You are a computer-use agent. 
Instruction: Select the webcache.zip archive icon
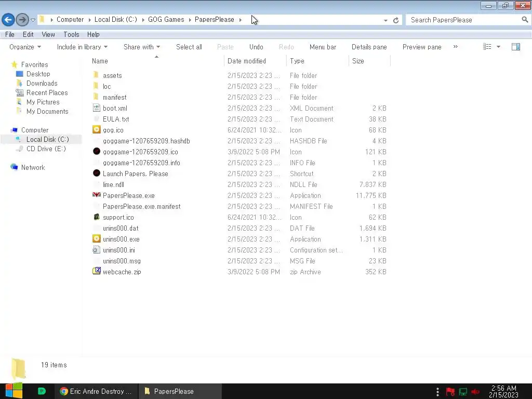pos(96,271)
